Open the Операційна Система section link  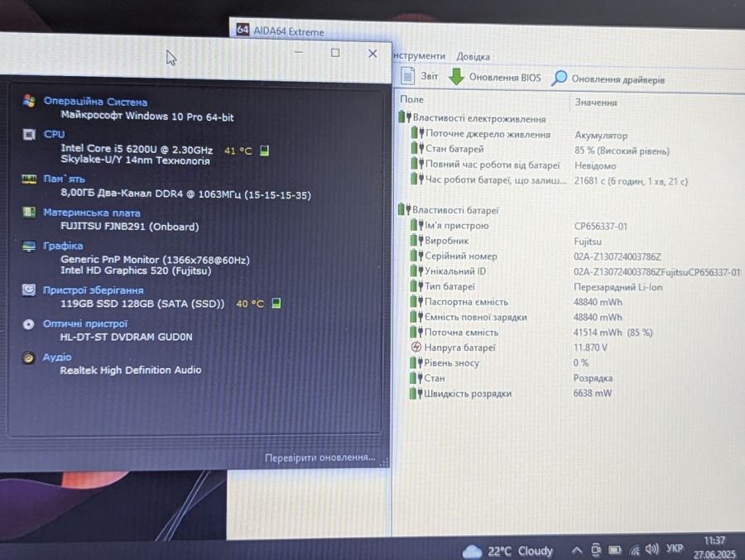click(x=95, y=102)
